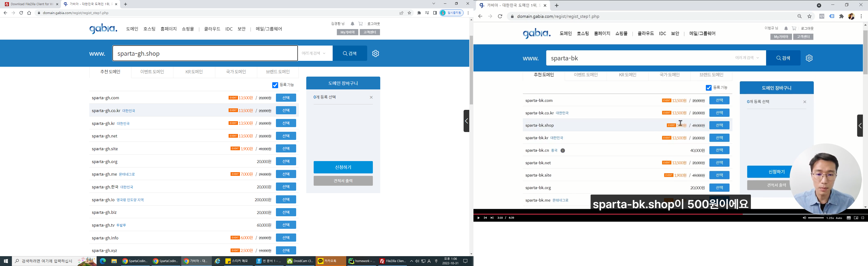Open homework PyCharm window from taskbar
Viewport: 868px width, 266px height.
pyautogui.click(x=362, y=261)
